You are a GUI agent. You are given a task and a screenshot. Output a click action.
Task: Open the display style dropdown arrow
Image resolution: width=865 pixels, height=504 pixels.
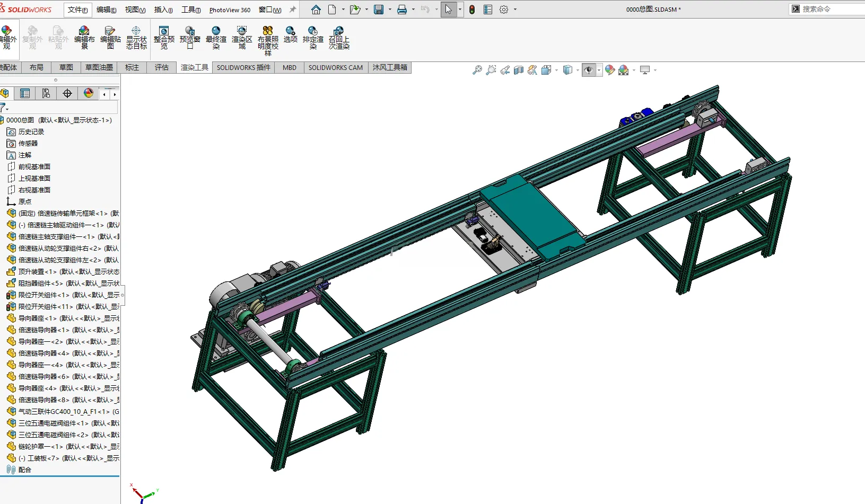point(578,70)
